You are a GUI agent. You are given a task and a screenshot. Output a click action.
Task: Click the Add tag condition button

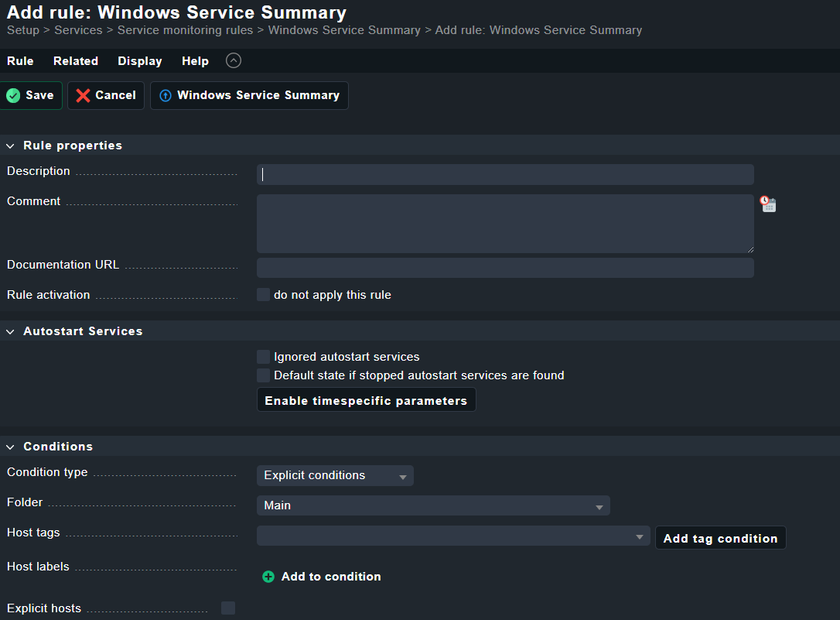pyautogui.click(x=720, y=538)
